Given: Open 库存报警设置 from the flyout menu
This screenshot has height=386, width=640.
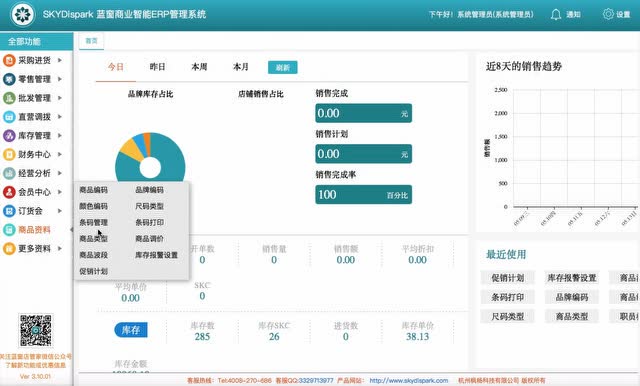Looking at the screenshot, I should click(156, 255).
